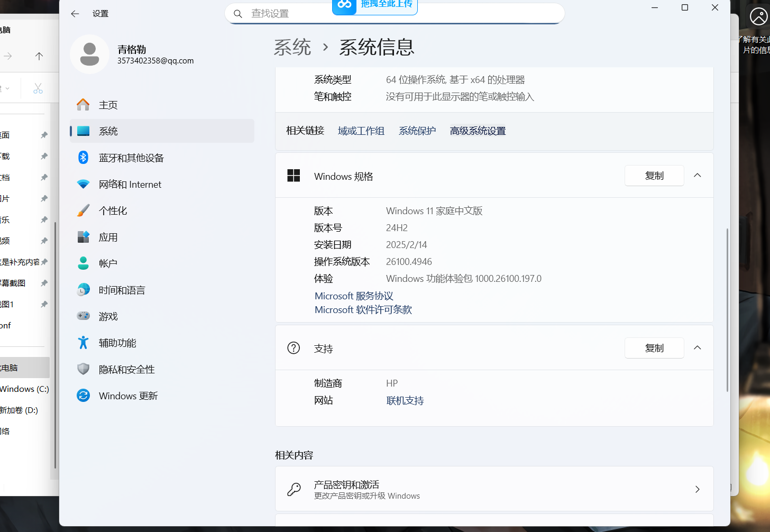Open Microsoft 服务协议 link
The width and height of the screenshot is (770, 532).
[354, 296]
